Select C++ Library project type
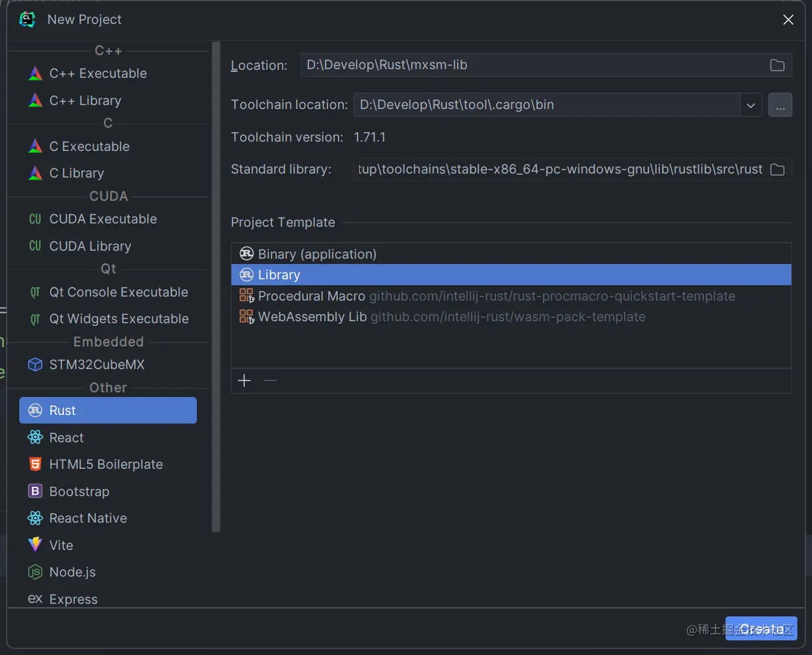 coord(108,100)
